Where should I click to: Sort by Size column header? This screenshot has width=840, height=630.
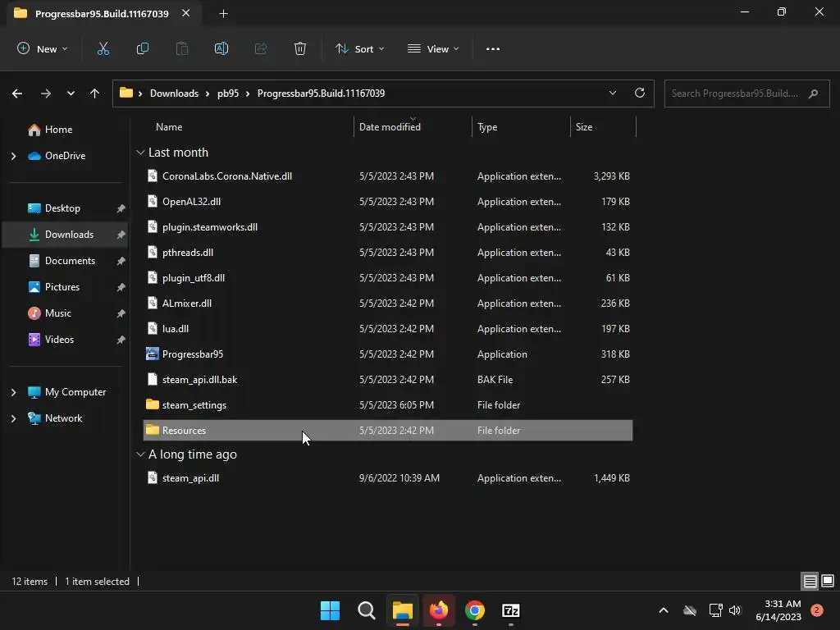(x=584, y=127)
